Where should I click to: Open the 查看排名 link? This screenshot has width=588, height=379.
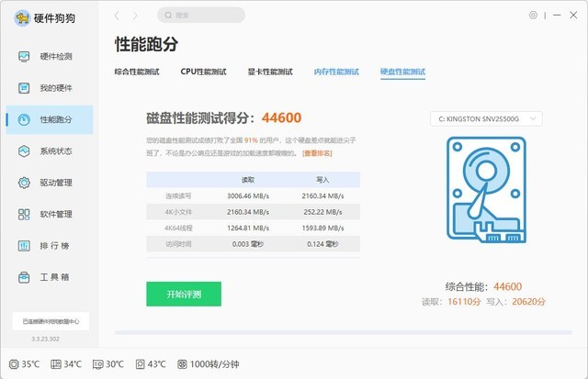pyautogui.click(x=317, y=153)
